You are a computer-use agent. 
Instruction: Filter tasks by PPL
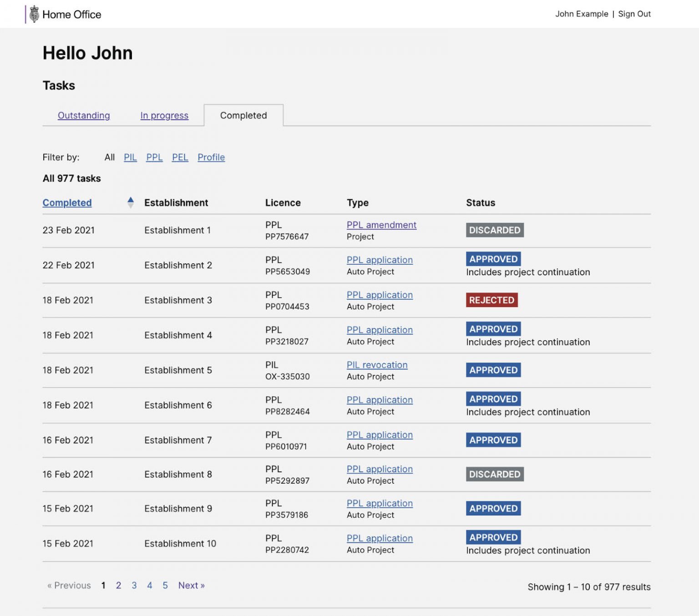(x=154, y=157)
